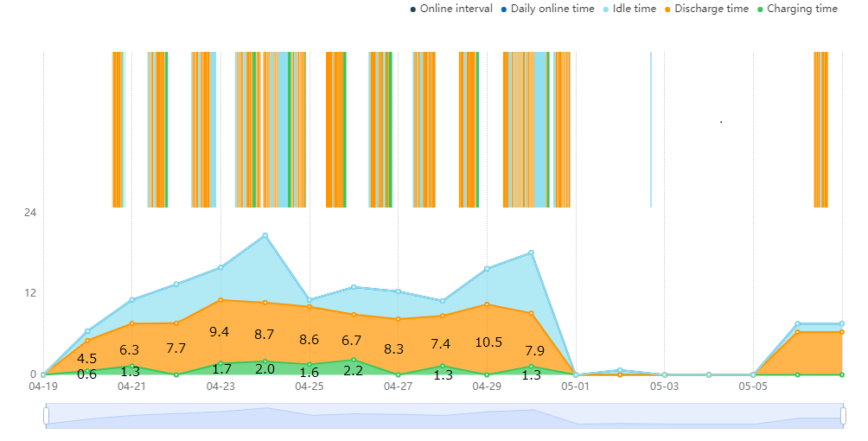Image resolution: width=868 pixels, height=441 pixels.
Task: Toggle the Online interval legend item
Action: (x=451, y=9)
